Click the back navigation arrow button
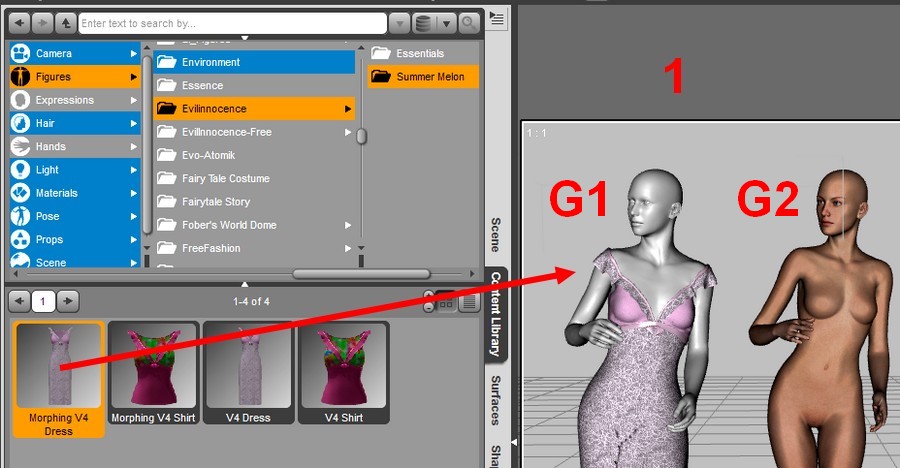Screen dimensions: 900x468 click(x=20, y=23)
